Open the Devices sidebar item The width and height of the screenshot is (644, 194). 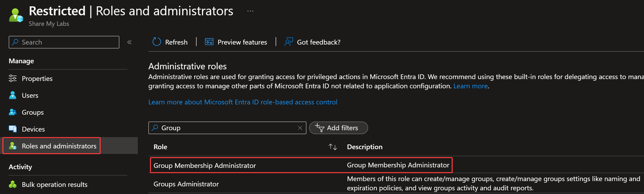(33, 129)
